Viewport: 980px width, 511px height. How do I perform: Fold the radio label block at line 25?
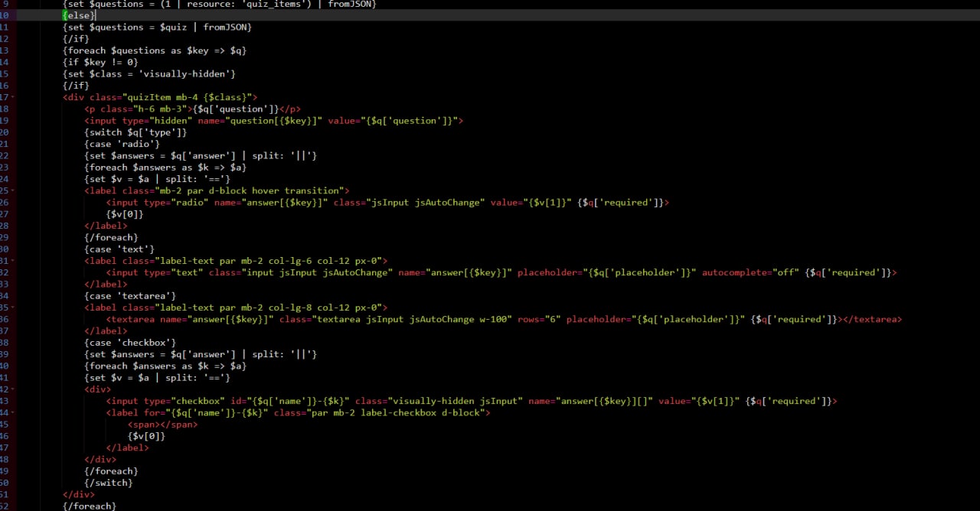tap(13, 190)
